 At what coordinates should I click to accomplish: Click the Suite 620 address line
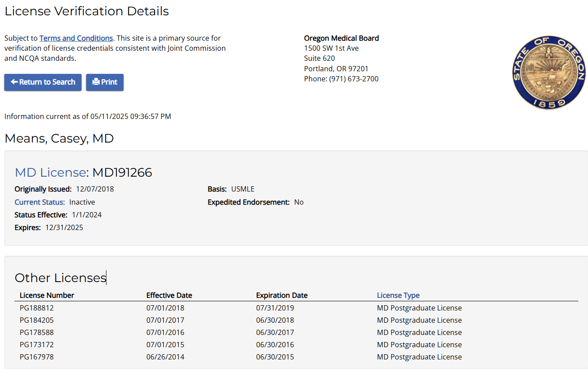(x=320, y=58)
